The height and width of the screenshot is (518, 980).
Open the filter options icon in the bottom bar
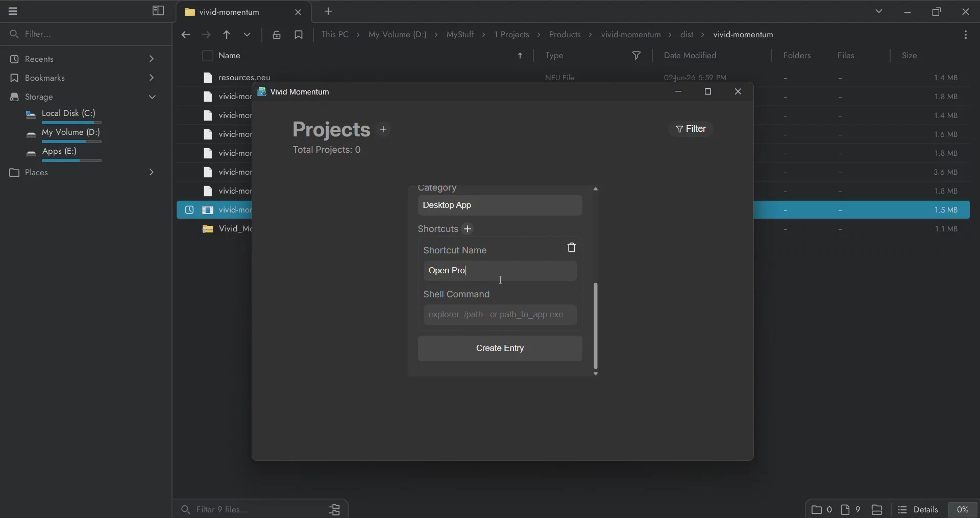click(335, 509)
